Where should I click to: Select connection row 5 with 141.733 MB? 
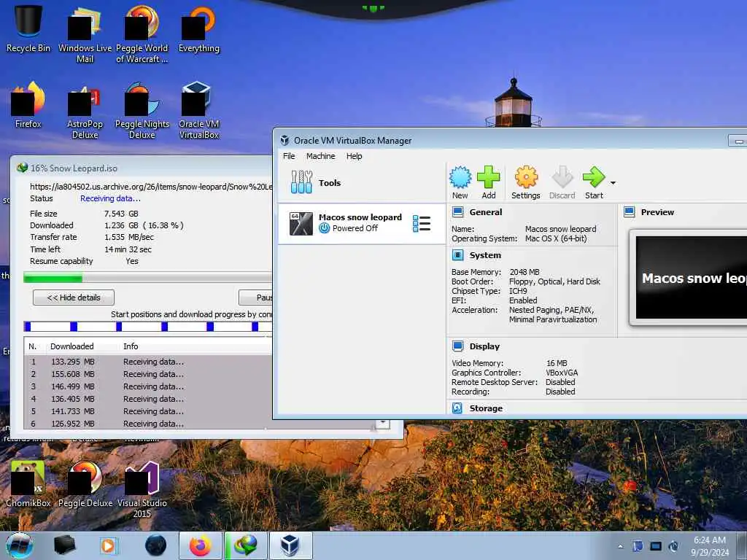(x=148, y=411)
